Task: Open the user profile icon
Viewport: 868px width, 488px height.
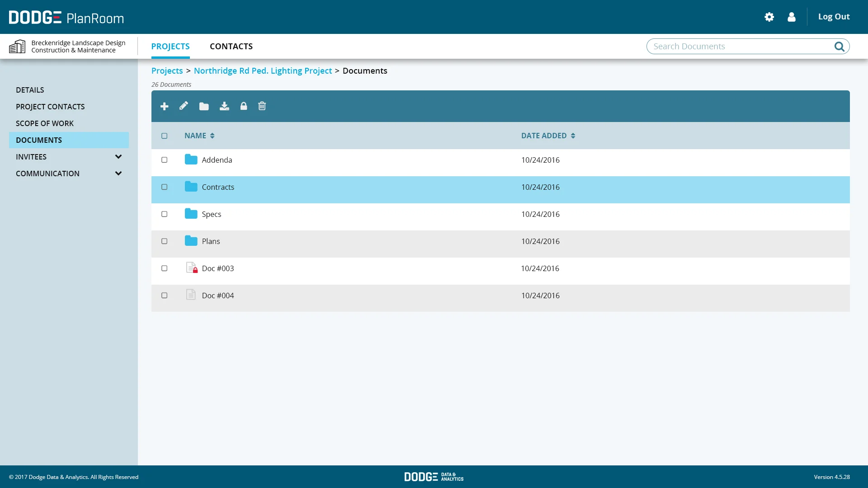Action: pos(791,17)
